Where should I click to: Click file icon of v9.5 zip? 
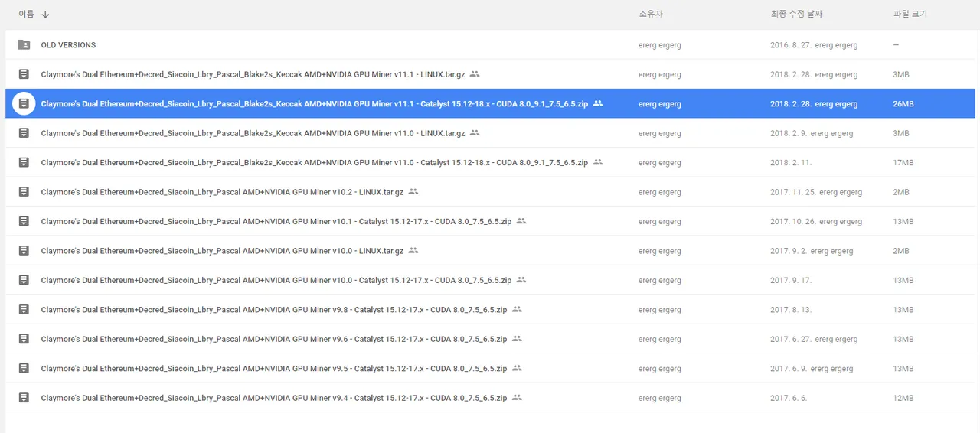pyautogui.click(x=24, y=369)
